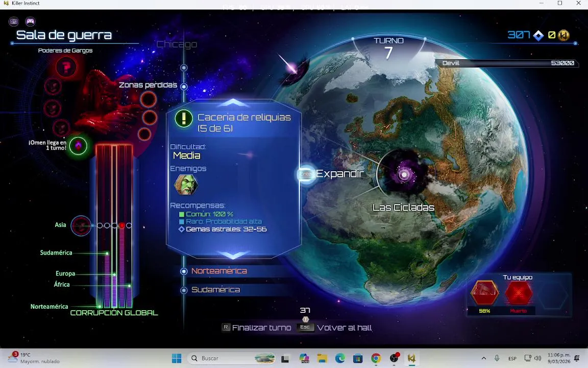Image resolution: width=588 pixels, height=368 pixels.
Task: Open Microsoft Edge from taskbar
Action: [340, 358]
